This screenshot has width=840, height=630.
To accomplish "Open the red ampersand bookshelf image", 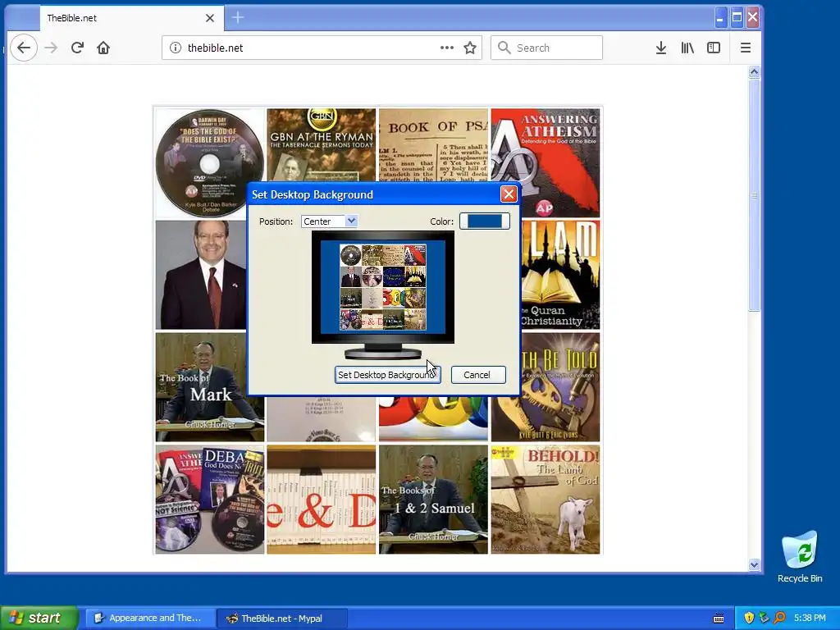I will pos(322,500).
